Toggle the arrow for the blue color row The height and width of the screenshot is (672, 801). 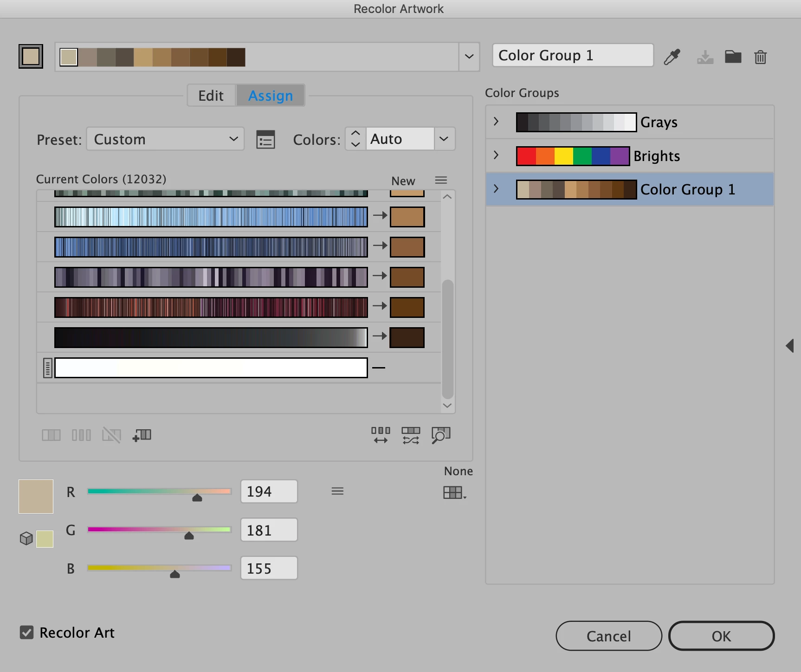tap(380, 245)
